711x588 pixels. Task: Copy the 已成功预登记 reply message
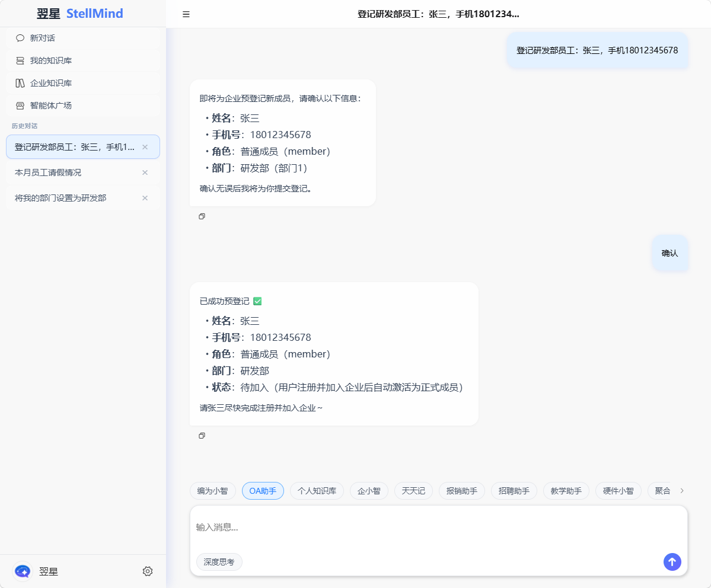(202, 436)
